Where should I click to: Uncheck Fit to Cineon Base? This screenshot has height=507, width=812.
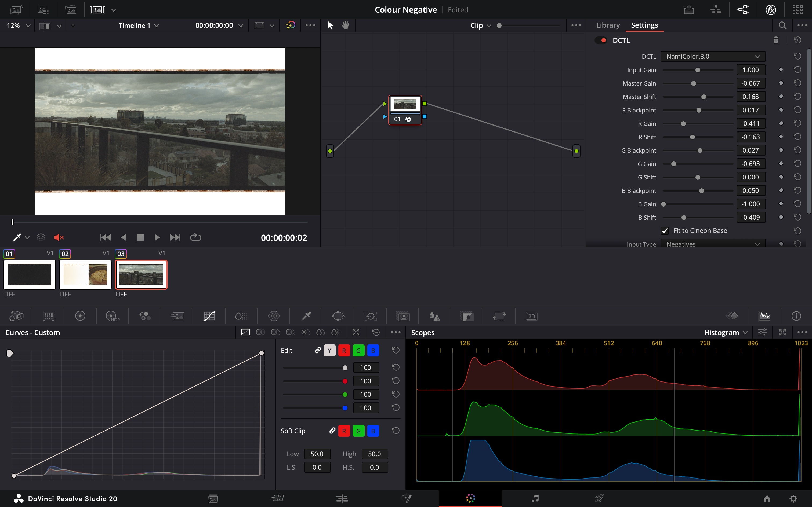coord(665,231)
